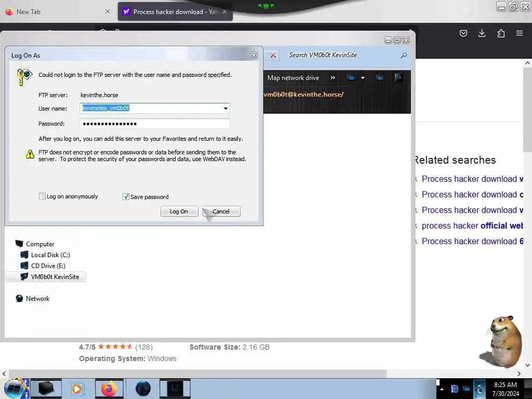Toggle Log on anonymously checkbox

tap(42, 196)
